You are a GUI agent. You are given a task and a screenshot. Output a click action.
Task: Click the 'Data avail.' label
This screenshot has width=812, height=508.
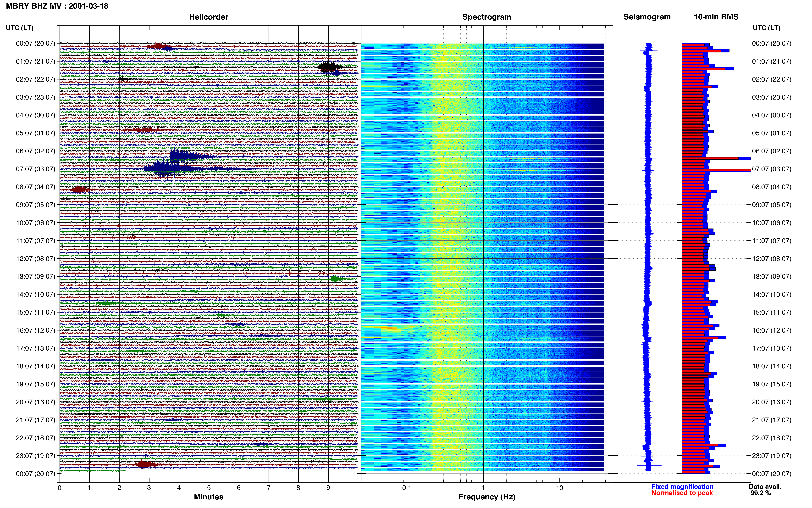765,486
